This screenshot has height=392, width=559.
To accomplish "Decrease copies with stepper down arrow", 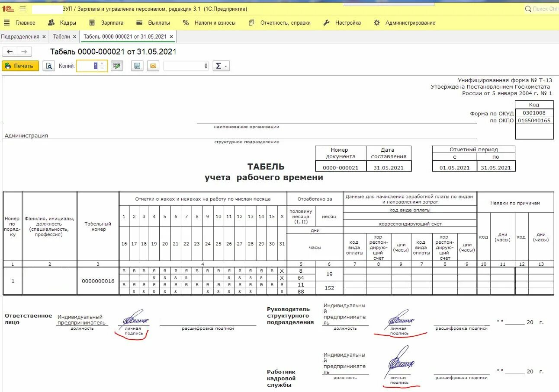I will tap(103, 69).
